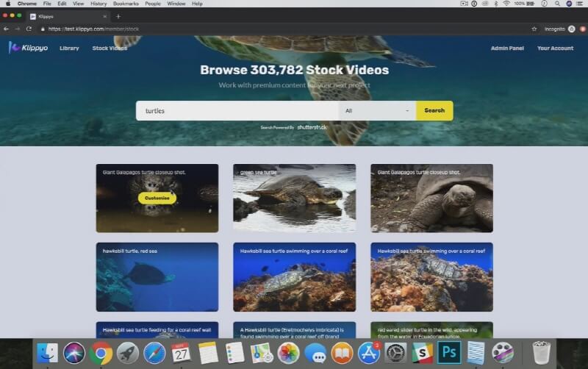Viewport: 588px width, 369px height.
Task: Open the Window menu
Action: pyautogui.click(x=176, y=4)
